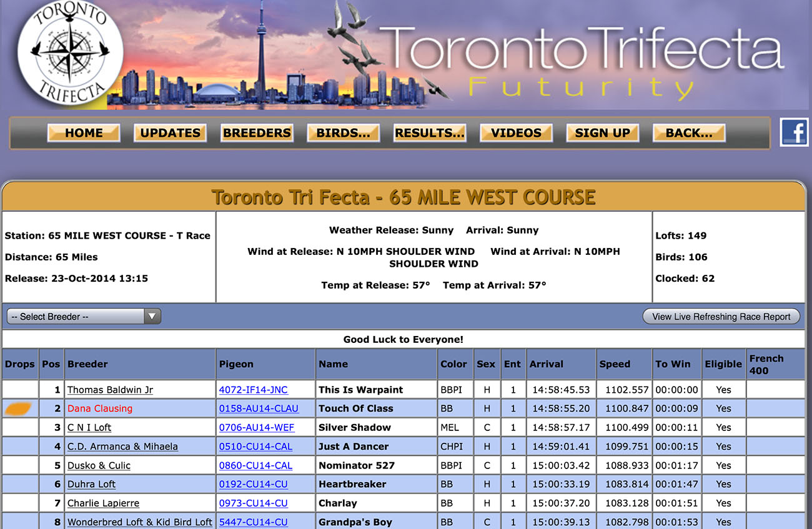Viewport: 812px width, 529px height.
Task: Open pigeon 4072-IF14-JNC link
Action: (253, 390)
